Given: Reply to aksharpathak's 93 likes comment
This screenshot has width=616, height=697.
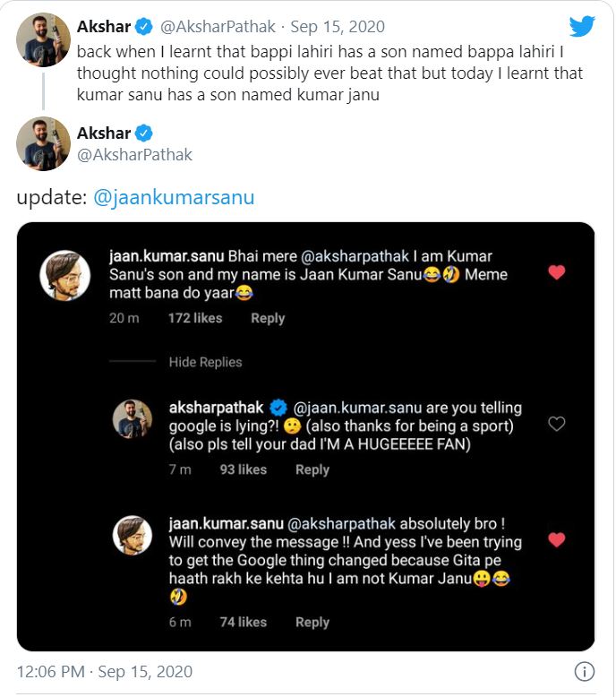Looking at the screenshot, I should point(312,469).
